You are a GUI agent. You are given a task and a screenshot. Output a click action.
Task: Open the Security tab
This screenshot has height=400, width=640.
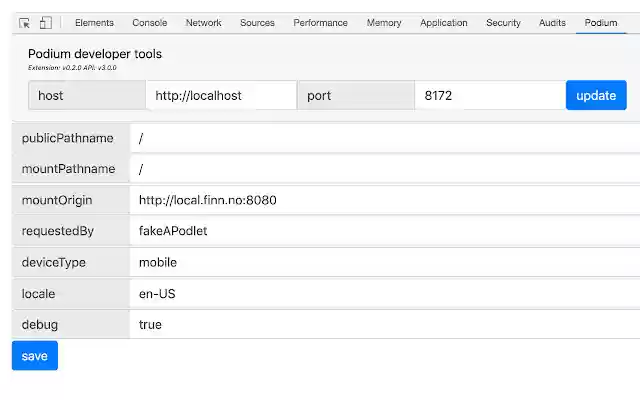[503, 23]
